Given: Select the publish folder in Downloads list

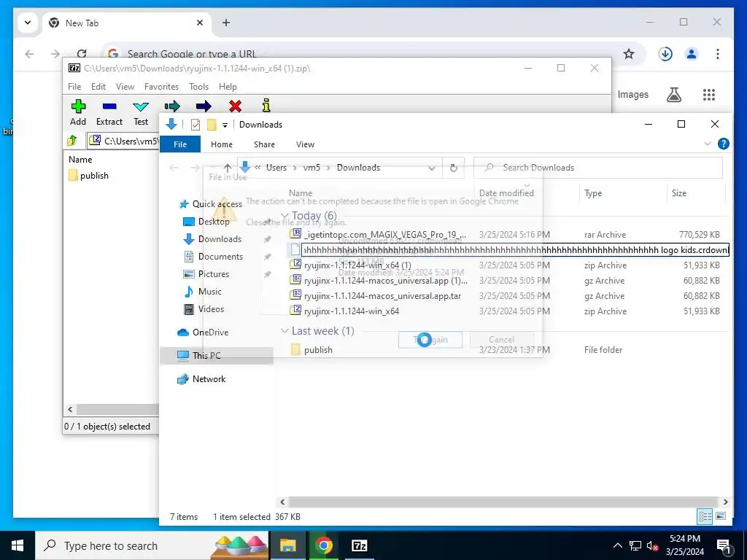Looking at the screenshot, I should coord(311,349).
